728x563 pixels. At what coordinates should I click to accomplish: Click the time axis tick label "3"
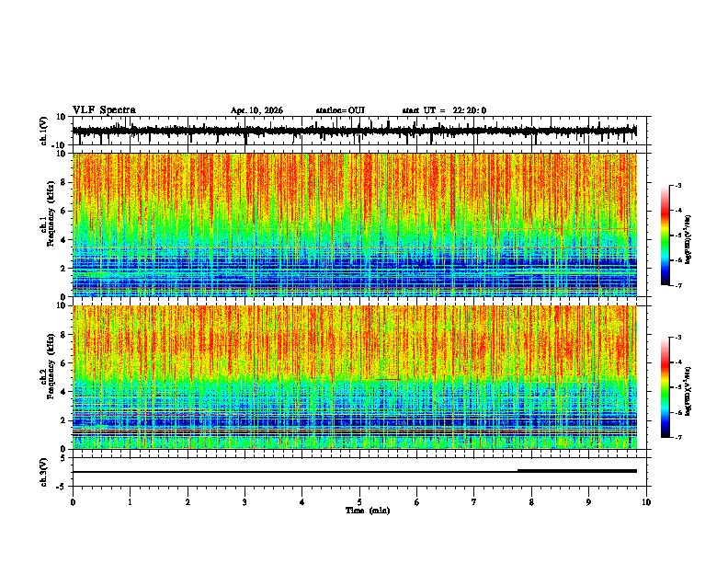245,502
